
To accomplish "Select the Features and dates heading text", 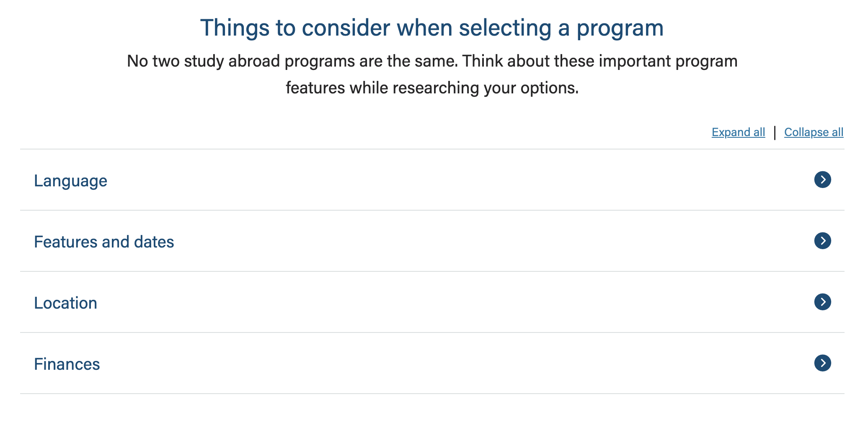I will [x=104, y=242].
